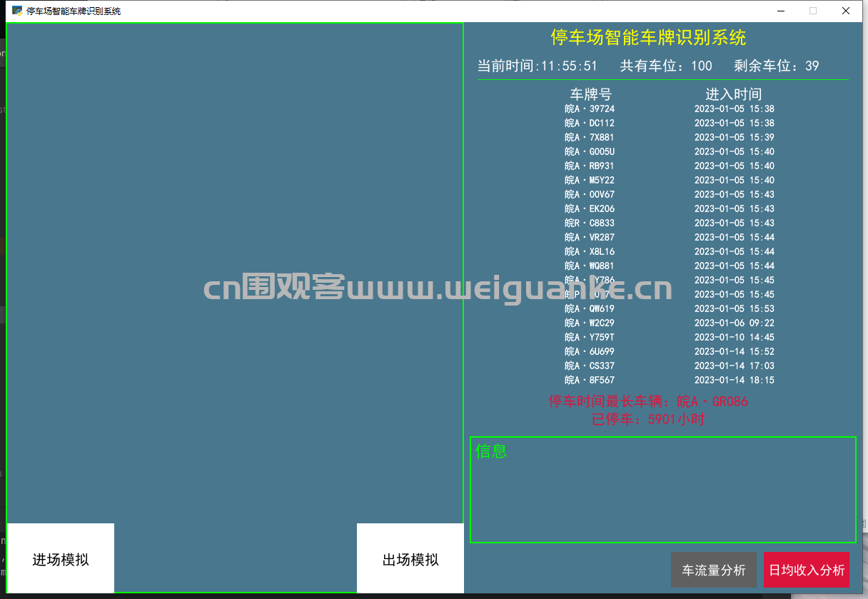This screenshot has width=868, height=599.
Task: Click the 已停车：5901小时 duration text
Action: coord(648,419)
